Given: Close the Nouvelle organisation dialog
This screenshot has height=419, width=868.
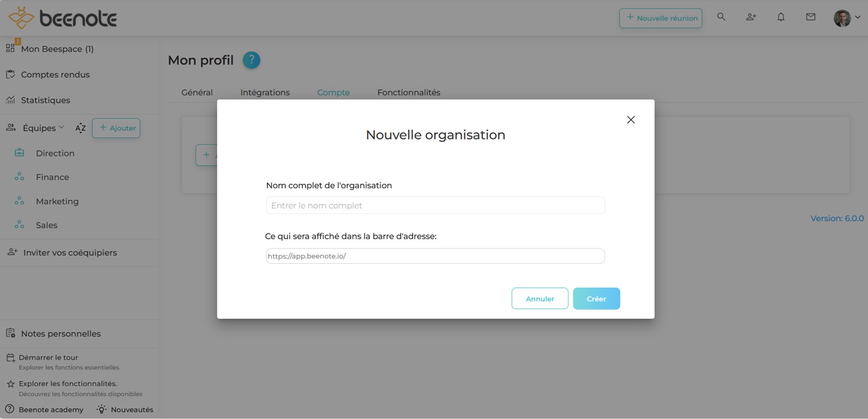Looking at the screenshot, I should coord(631,120).
